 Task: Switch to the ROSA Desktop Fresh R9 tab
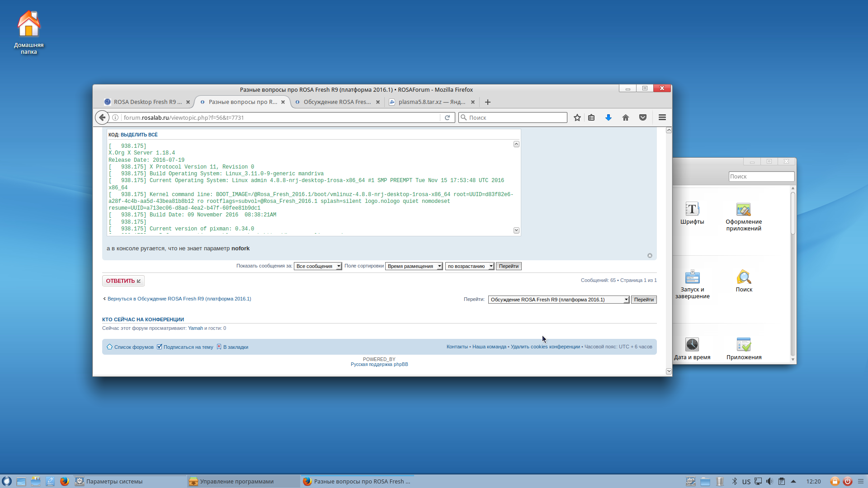(x=146, y=102)
